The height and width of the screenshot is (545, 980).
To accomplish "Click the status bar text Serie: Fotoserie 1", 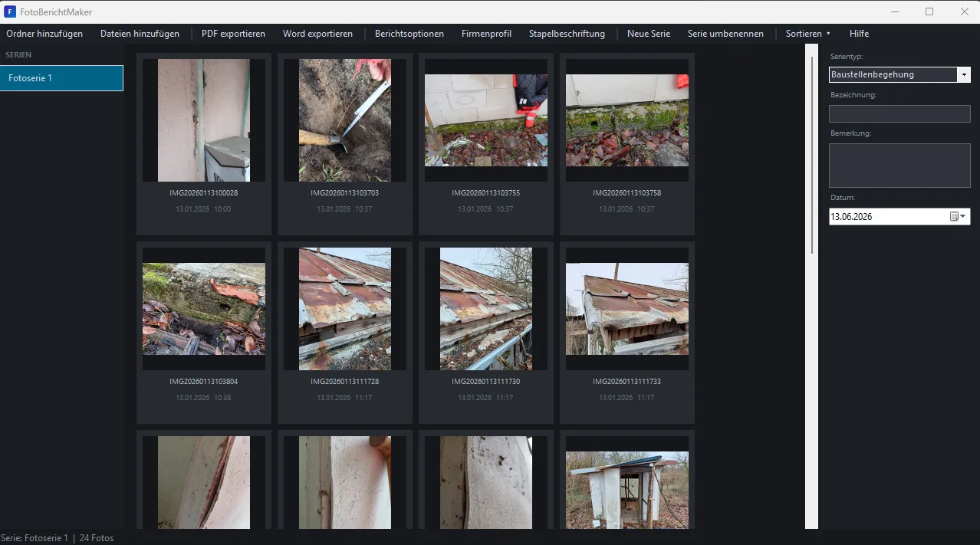I will (x=35, y=538).
